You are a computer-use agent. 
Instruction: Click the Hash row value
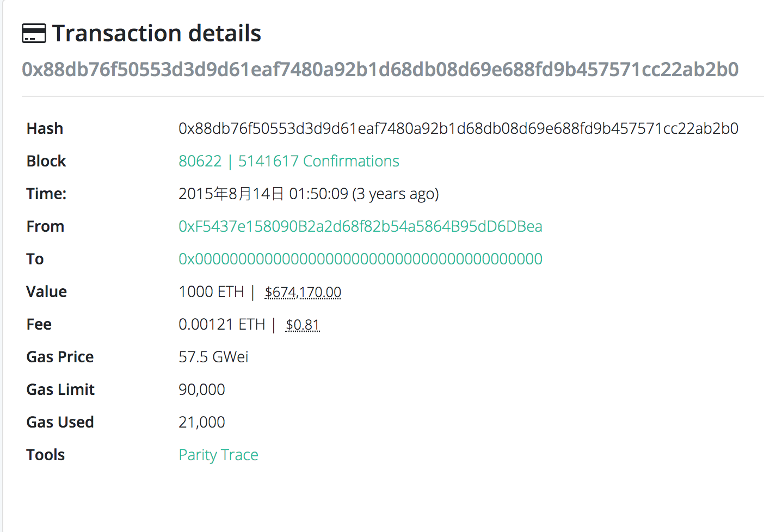tap(458, 128)
